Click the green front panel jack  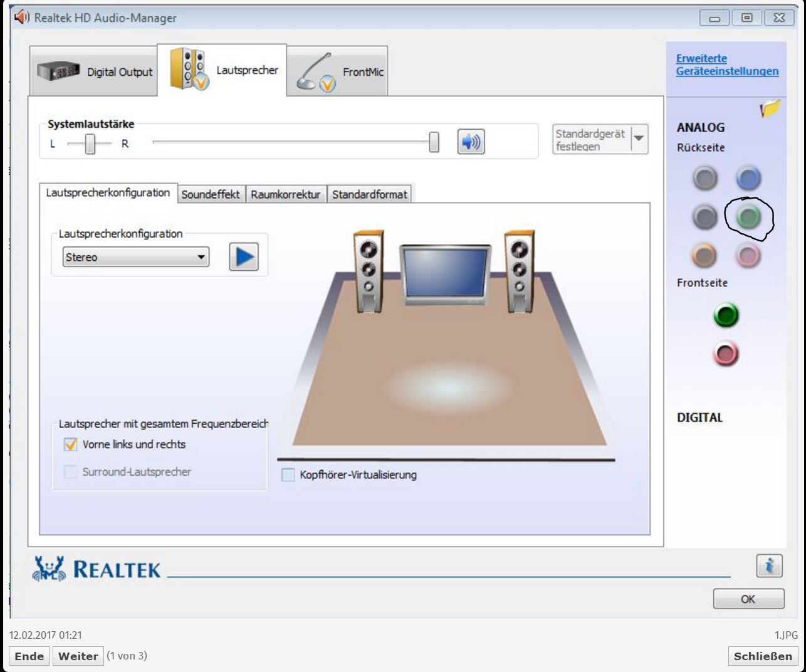pos(726,315)
